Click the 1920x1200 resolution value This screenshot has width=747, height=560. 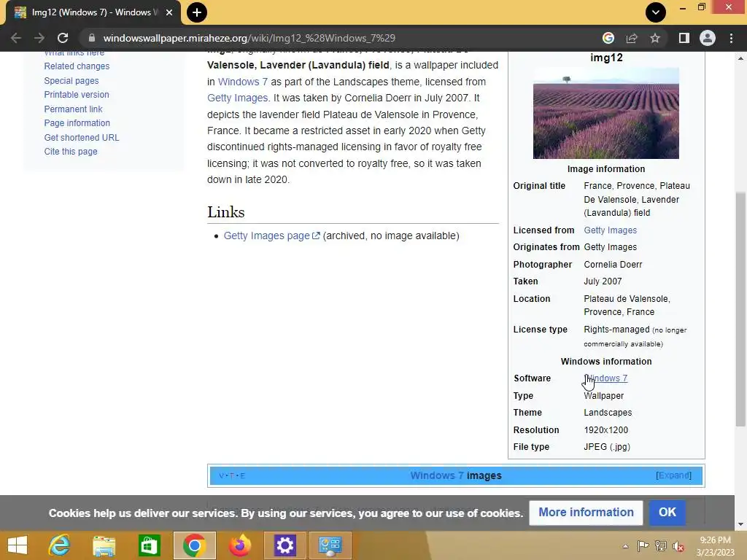click(606, 430)
